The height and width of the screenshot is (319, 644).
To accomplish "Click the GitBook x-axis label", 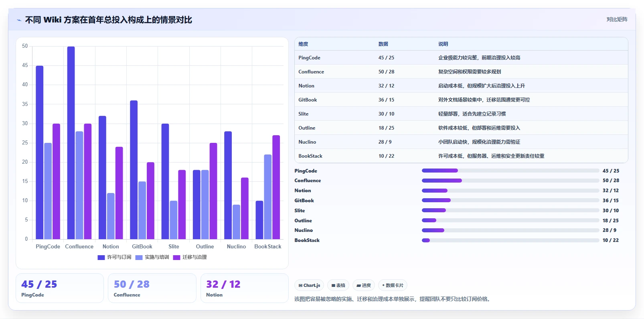I will pyautogui.click(x=142, y=247).
